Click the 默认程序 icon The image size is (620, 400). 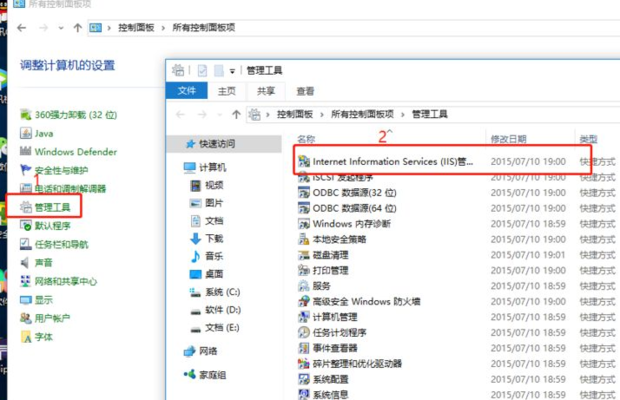[26, 225]
